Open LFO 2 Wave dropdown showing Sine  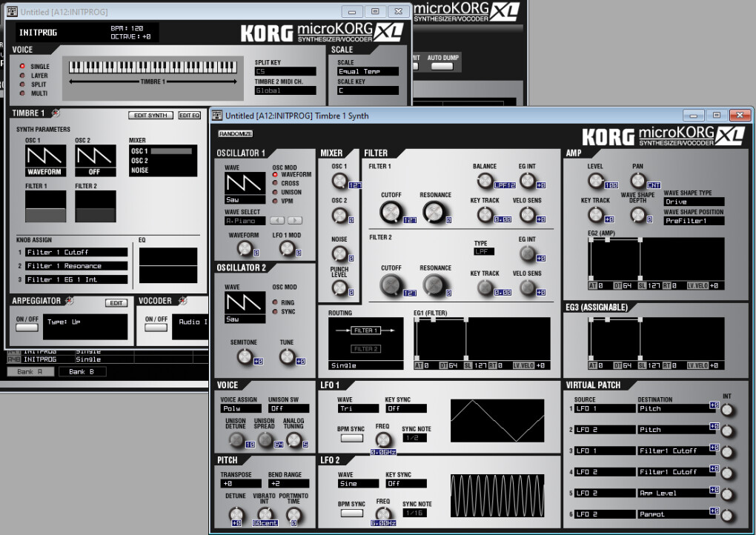pyautogui.click(x=358, y=483)
